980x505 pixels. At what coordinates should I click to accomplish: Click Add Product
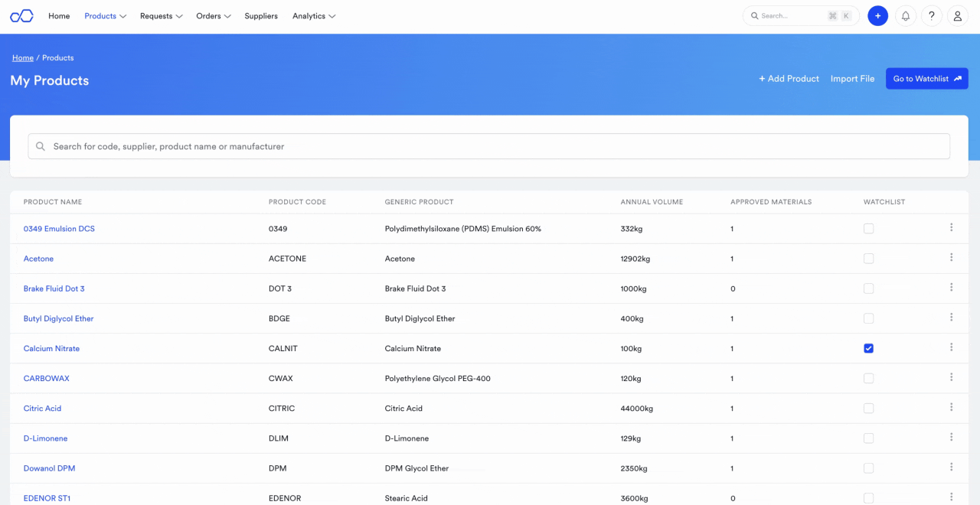pos(789,79)
